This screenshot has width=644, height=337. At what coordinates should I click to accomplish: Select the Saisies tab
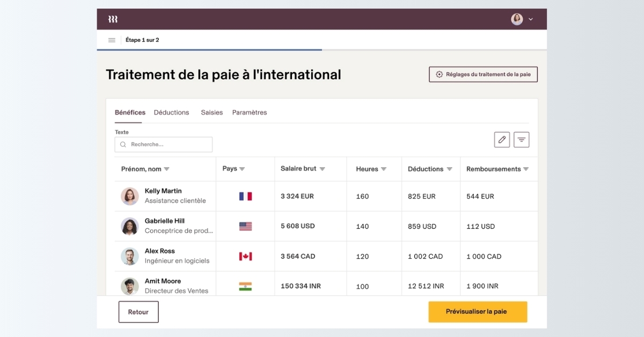click(x=211, y=113)
